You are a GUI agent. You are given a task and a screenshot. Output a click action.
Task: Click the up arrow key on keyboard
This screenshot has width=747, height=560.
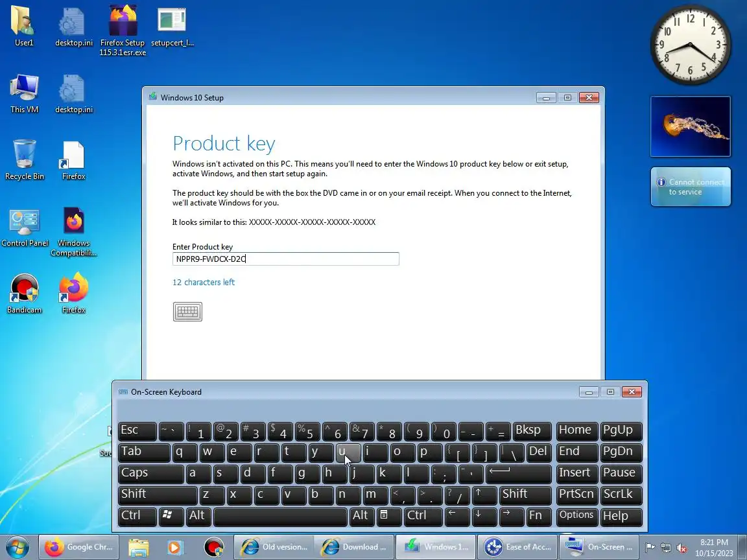tap(484, 495)
